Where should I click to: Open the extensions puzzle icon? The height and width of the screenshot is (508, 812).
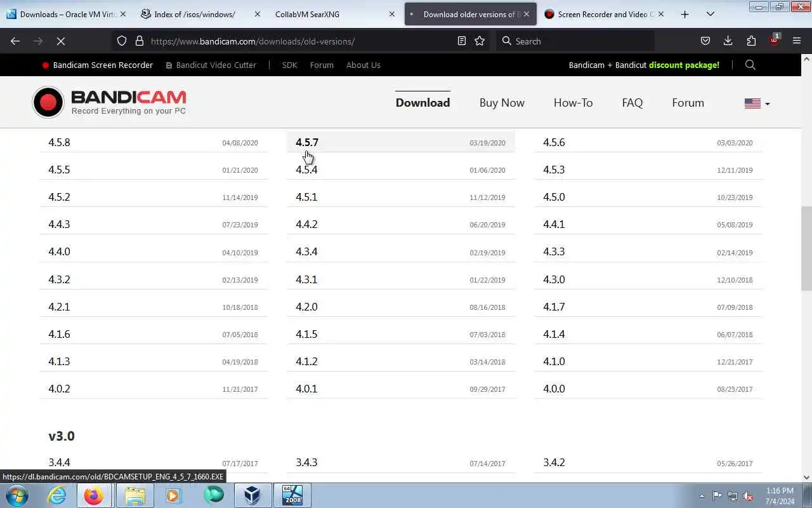pyautogui.click(x=751, y=41)
